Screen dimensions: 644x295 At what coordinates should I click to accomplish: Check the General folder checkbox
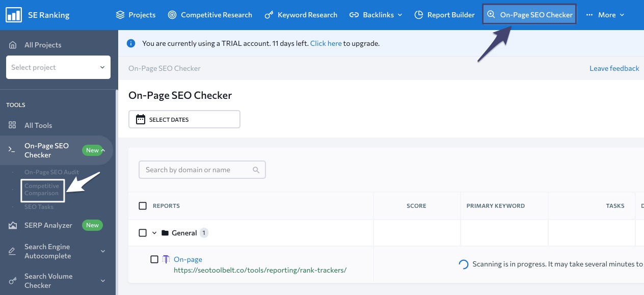[x=143, y=233]
